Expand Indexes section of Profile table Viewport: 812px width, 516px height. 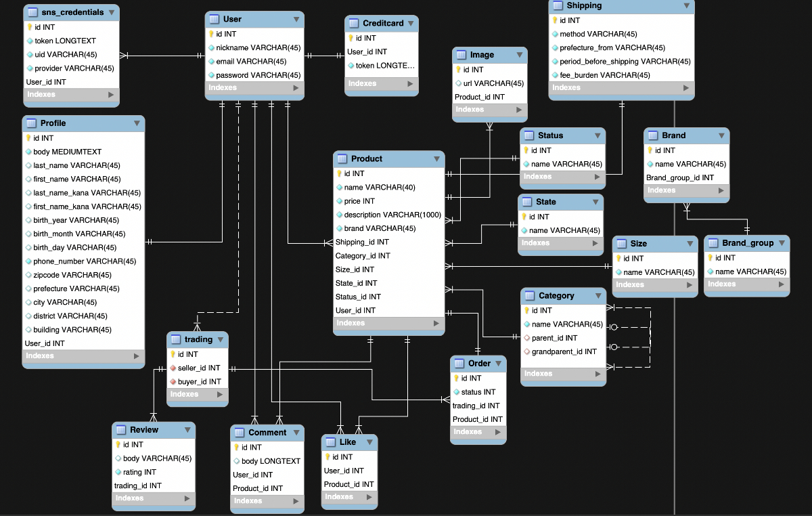(x=137, y=356)
